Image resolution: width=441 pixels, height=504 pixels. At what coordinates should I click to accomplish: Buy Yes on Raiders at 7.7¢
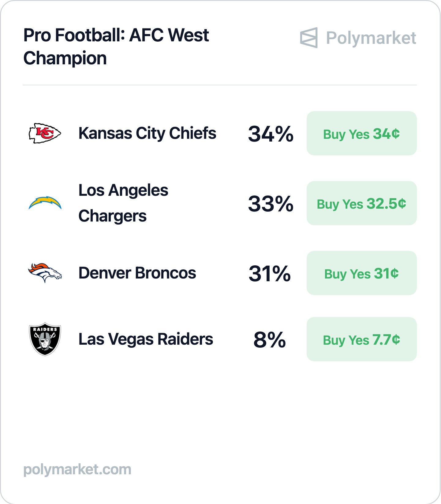(x=361, y=339)
